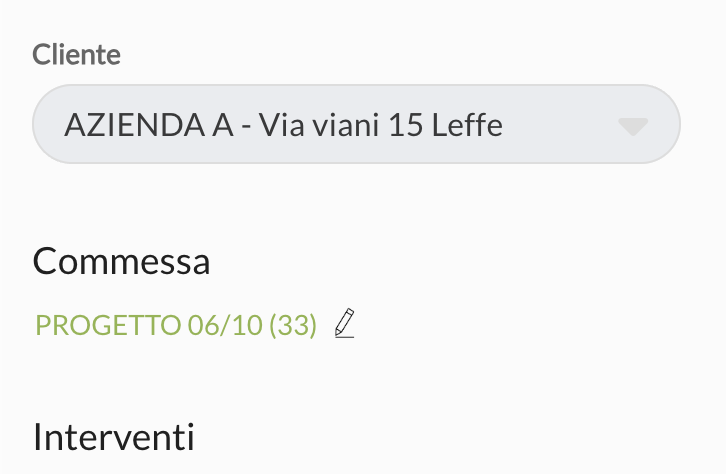Click the Cliente field label
This screenshot has height=474, width=726.
76,55
